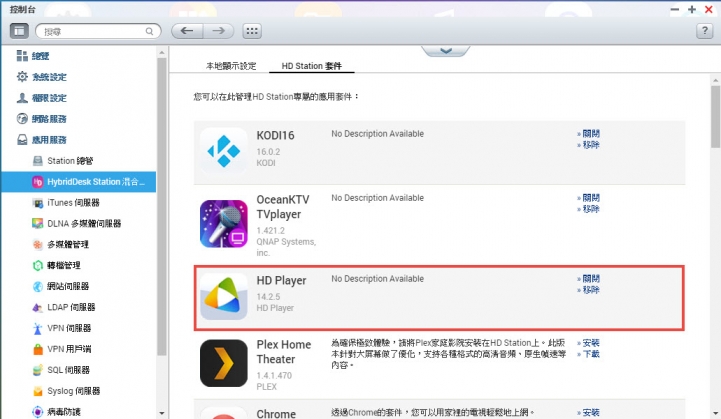Viewport: 721px width, 419px height.
Task: Click the 關閉 link for OceanKTV TVplayer
Action: point(589,198)
